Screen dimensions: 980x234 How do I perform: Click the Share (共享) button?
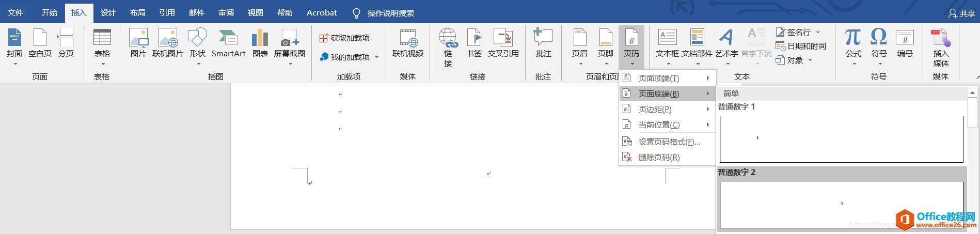pyautogui.click(x=961, y=14)
